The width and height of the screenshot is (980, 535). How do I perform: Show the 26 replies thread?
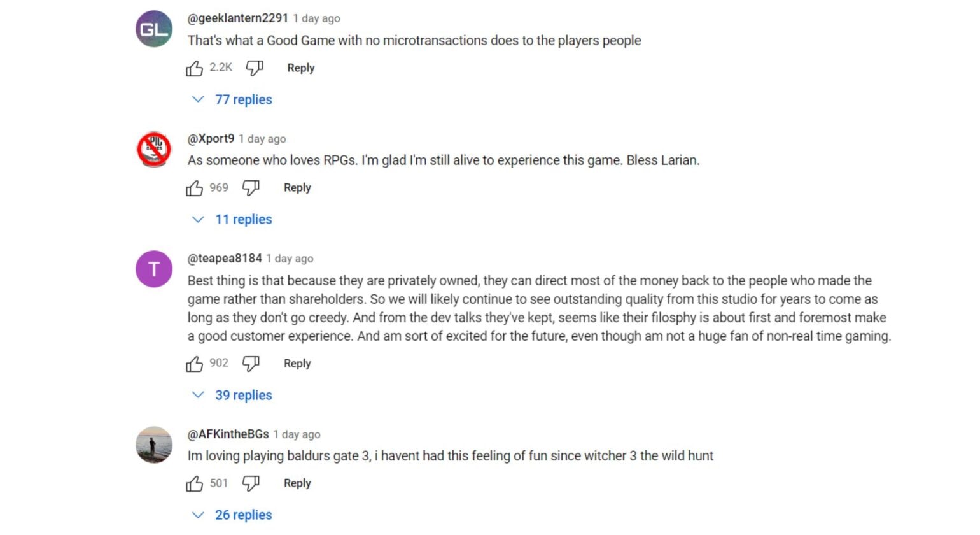coord(242,515)
